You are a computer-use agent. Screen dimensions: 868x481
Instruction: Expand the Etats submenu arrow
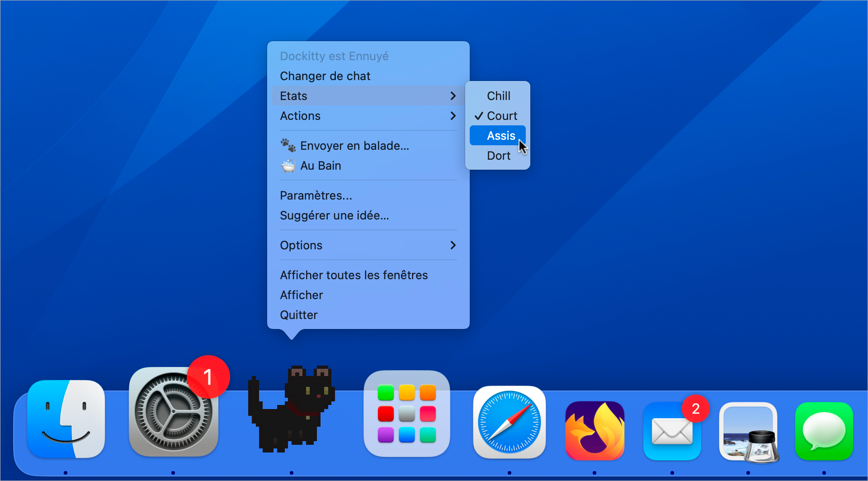tap(453, 96)
